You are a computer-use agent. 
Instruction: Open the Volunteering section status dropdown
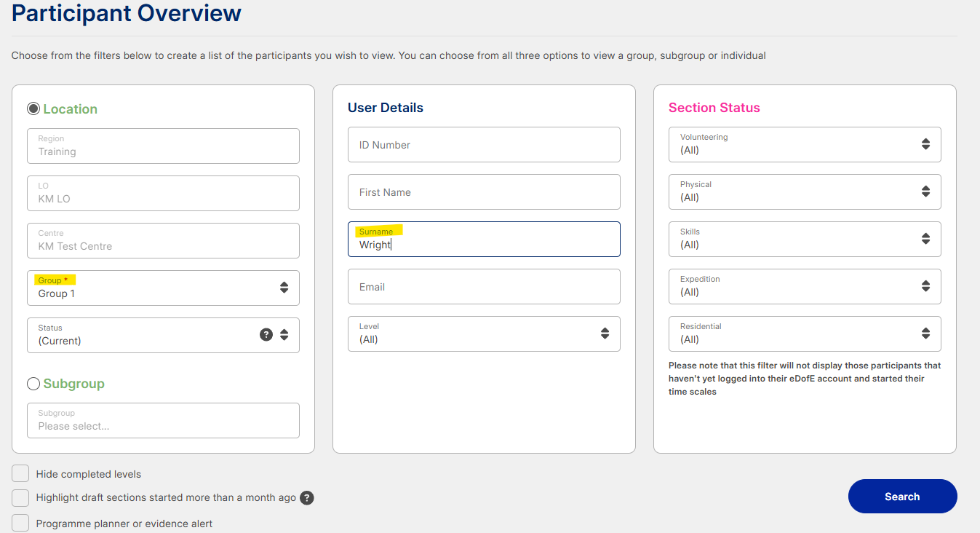[x=805, y=144]
